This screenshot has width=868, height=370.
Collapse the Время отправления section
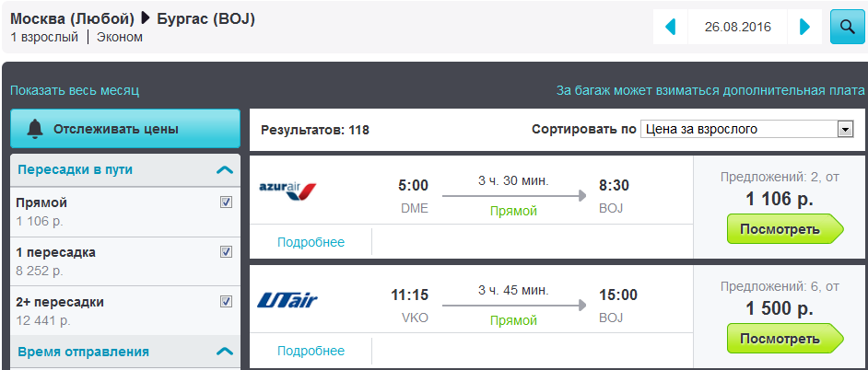225,352
